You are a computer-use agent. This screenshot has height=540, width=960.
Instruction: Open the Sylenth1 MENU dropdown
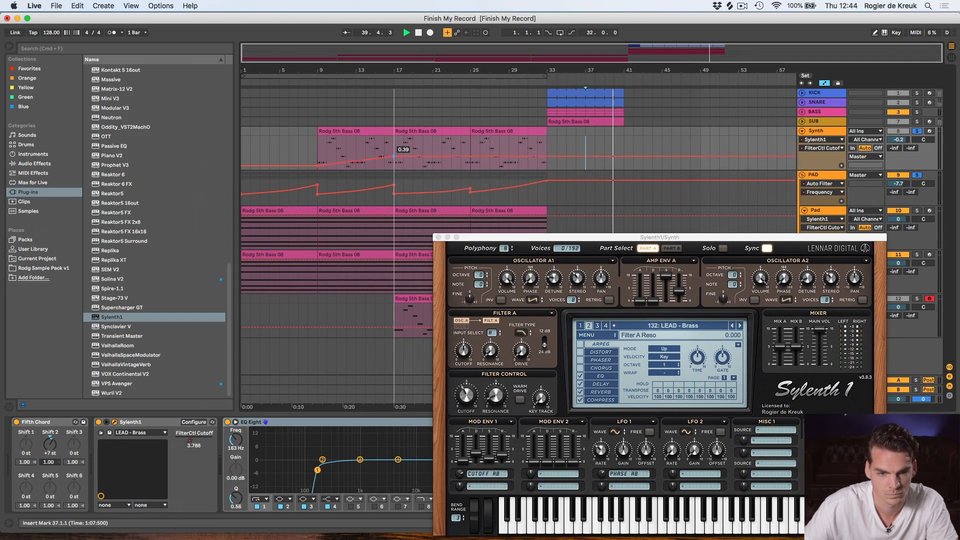[597, 335]
